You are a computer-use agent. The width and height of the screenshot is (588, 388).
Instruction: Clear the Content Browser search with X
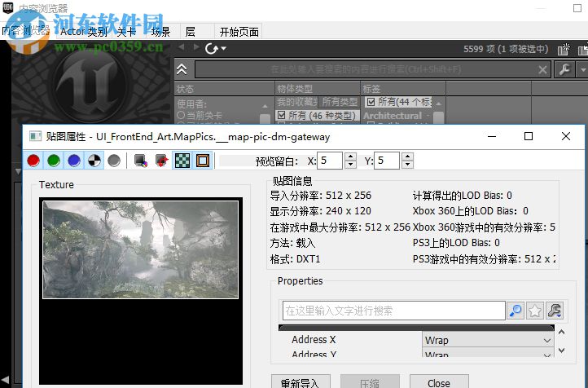(542, 70)
